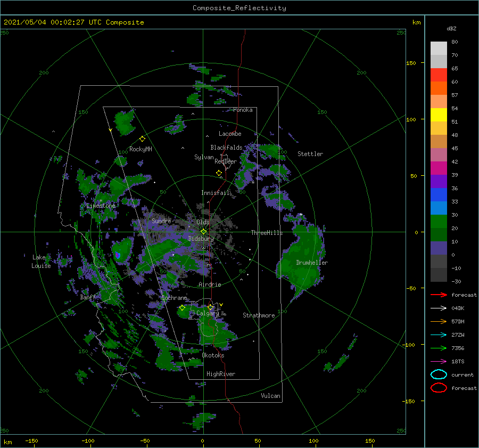
Task: Click the large green echo over Drumheller
Action: pyautogui.click(x=301, y=260)
